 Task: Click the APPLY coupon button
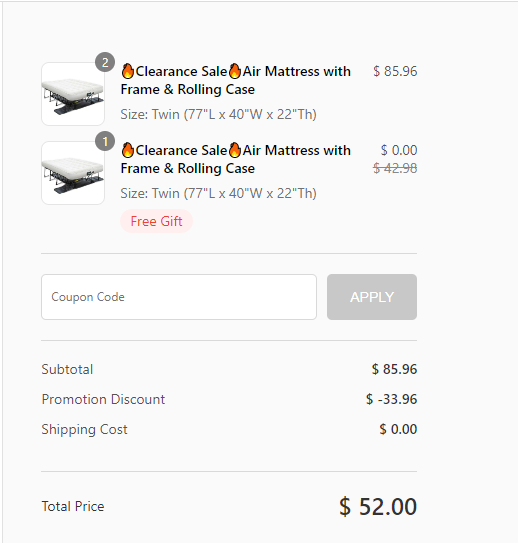[372, 297]
